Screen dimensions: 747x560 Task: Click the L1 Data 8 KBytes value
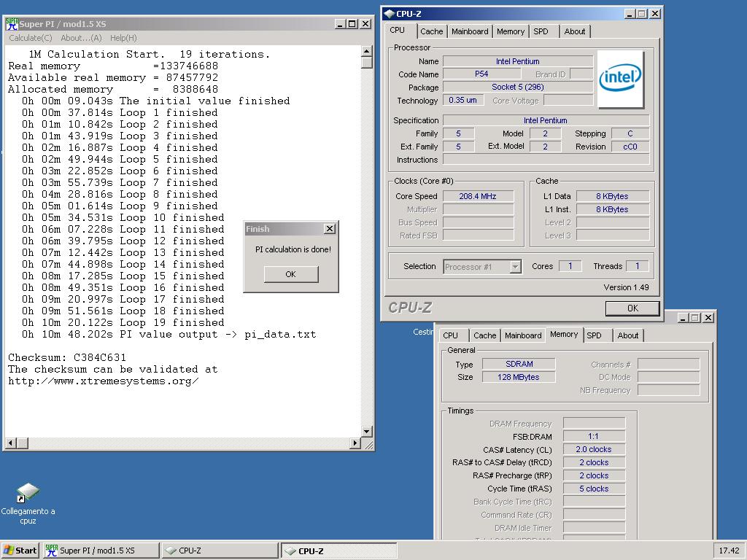coord(612,196)
